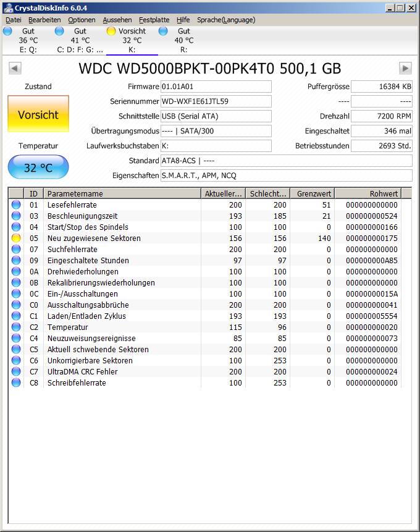
Task: Click the Seriennummer field WD-WXF1E61JTL59
Action: tap(216, 101)
